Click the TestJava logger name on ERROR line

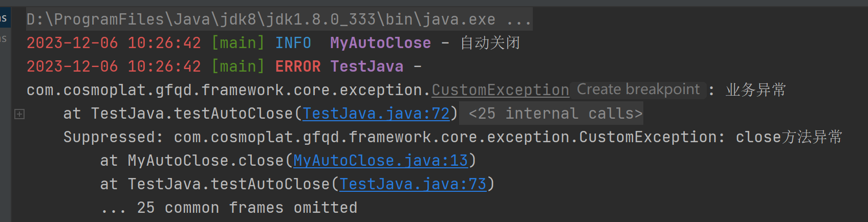(x=366, y=66)
